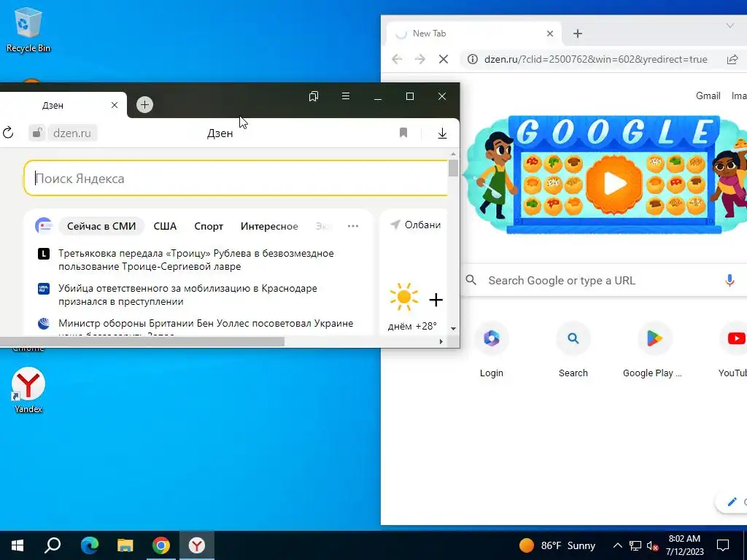Image resolution: width=747 pixels, height=560 pixels.
Task: Open Yandex browser hamburger menu
Action: [x=346, y=96]
